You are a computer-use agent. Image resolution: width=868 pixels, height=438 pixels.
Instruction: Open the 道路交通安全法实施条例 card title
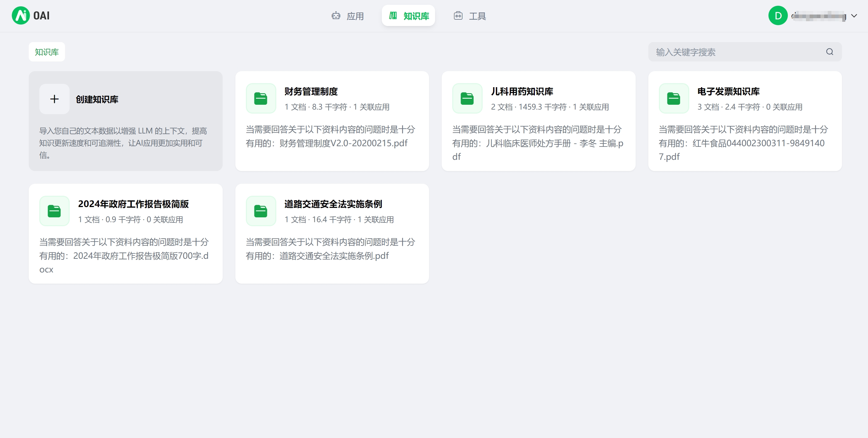[x=333, y=204]
